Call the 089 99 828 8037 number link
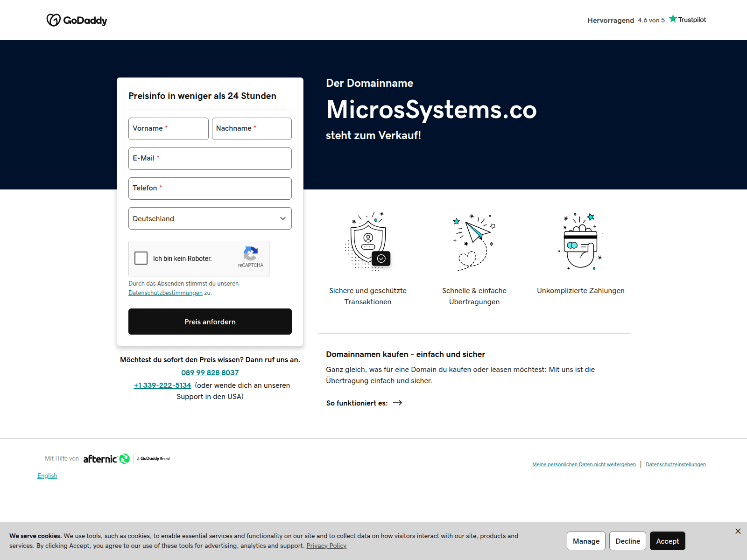This screenshot has height=560, width=747. [x=210, y=373]
